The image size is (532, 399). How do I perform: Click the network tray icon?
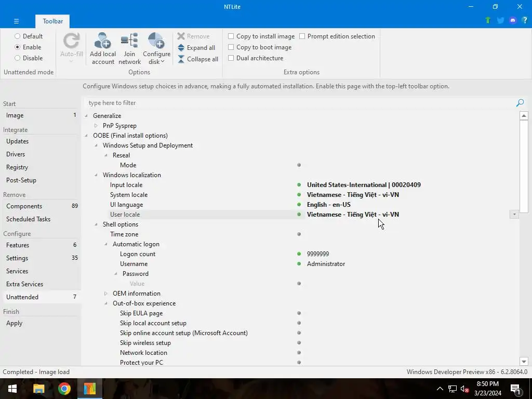click(453, 389)
